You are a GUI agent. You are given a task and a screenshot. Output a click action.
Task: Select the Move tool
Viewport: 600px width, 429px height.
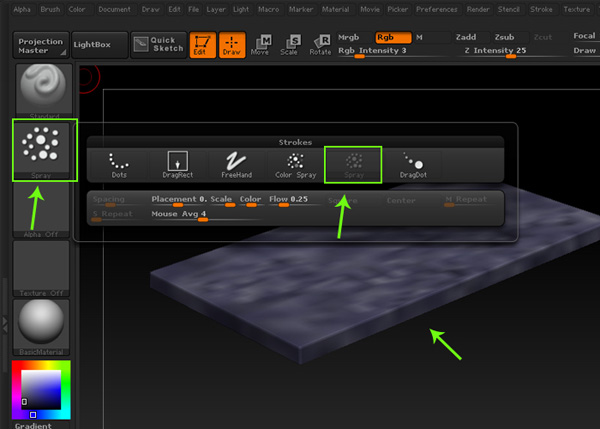point(260,45)
